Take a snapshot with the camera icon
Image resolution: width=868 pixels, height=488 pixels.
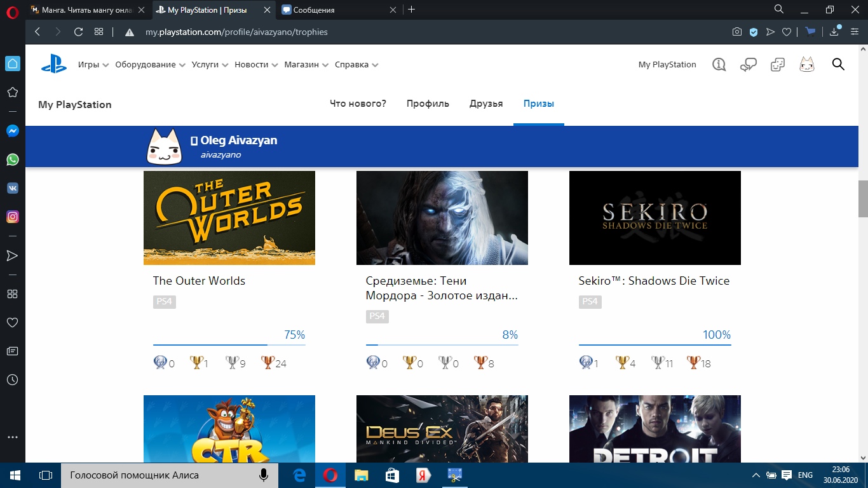(x=737, y=32)
